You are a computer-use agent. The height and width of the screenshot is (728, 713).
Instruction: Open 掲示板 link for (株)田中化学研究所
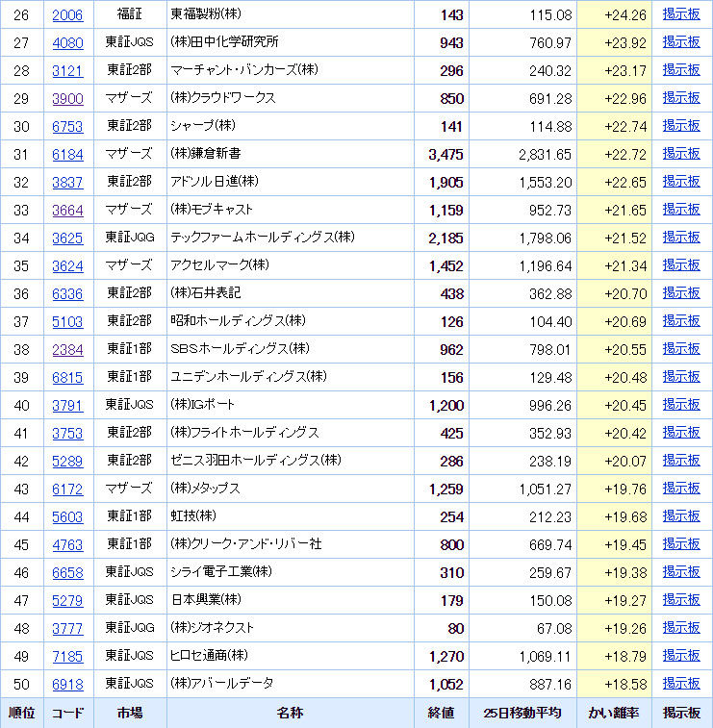[x=681, y=42]
